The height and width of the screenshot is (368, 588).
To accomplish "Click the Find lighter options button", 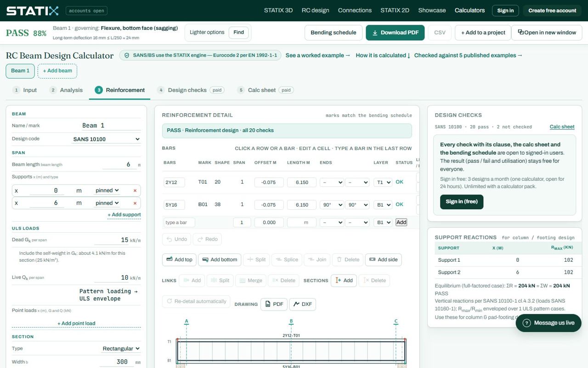I will pos(239,32).
